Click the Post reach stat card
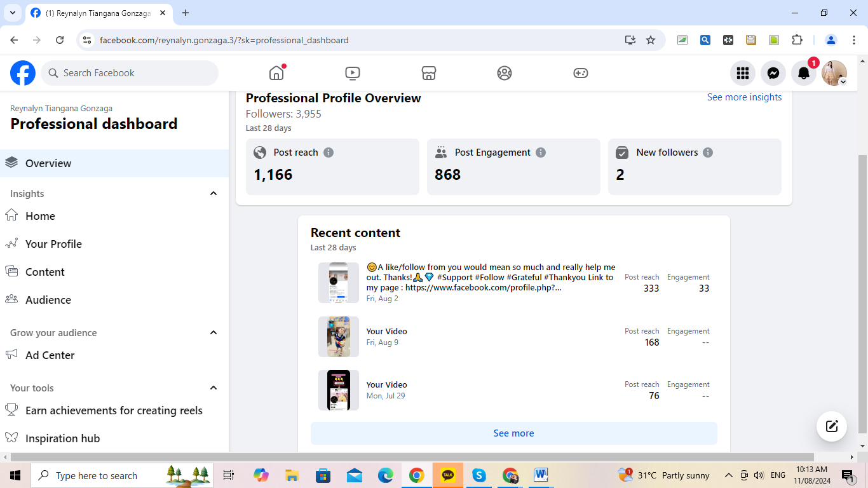The image size is (868, 488). [332, 167]
